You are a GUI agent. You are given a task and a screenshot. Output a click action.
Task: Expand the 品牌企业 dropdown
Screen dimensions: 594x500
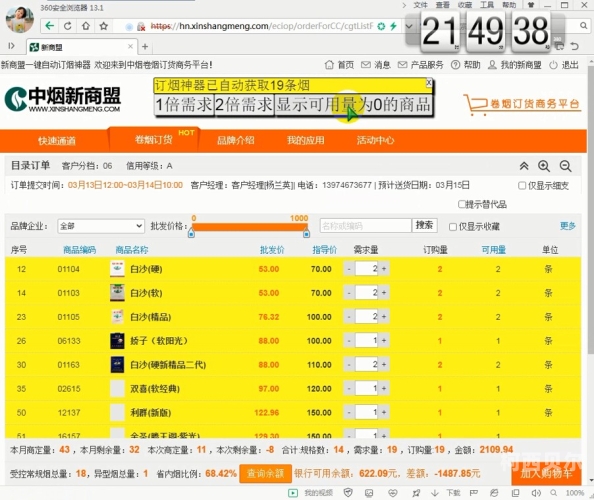[101, 226]
